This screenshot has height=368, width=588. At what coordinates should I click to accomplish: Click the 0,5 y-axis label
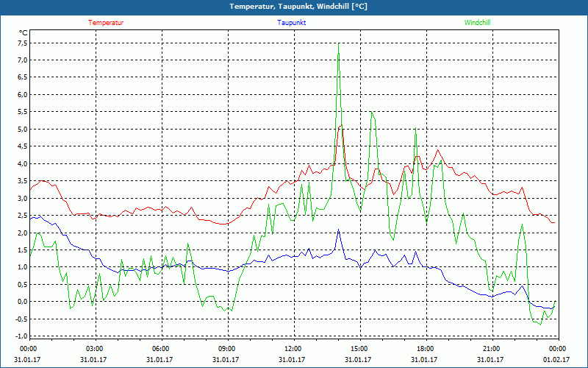[23, 284]
